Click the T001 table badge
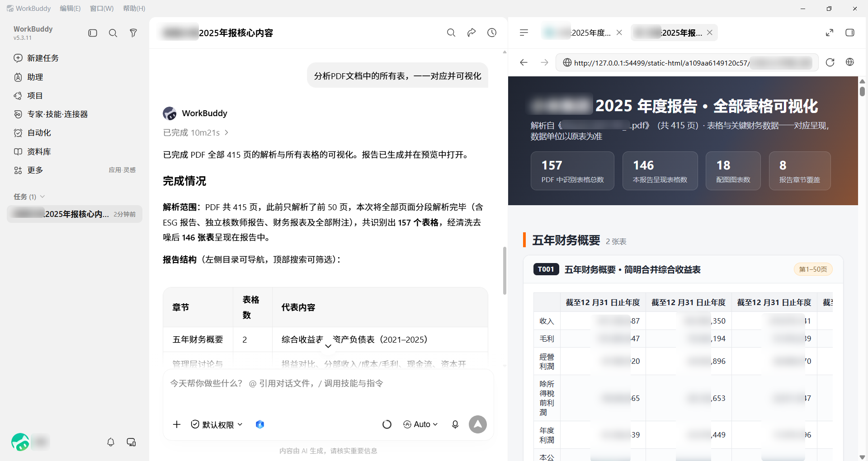 (x=546, y=269)
